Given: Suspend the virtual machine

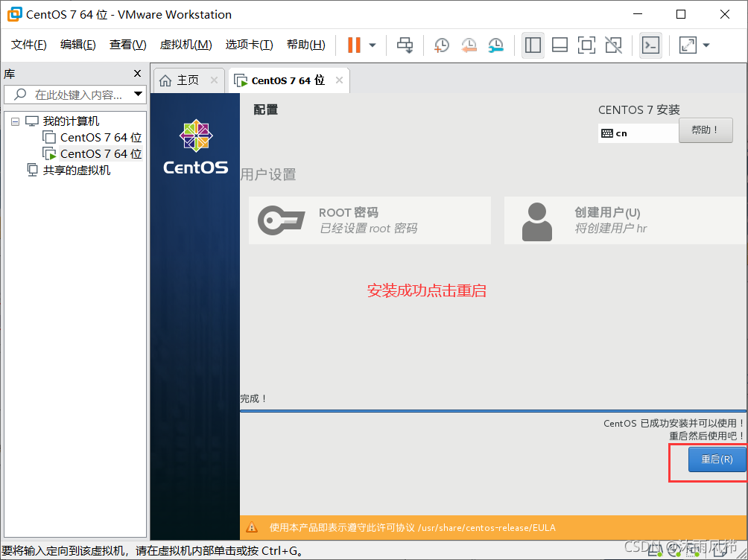Looking at the screenshot, I should pyautogui.click(x=354, y=45).
